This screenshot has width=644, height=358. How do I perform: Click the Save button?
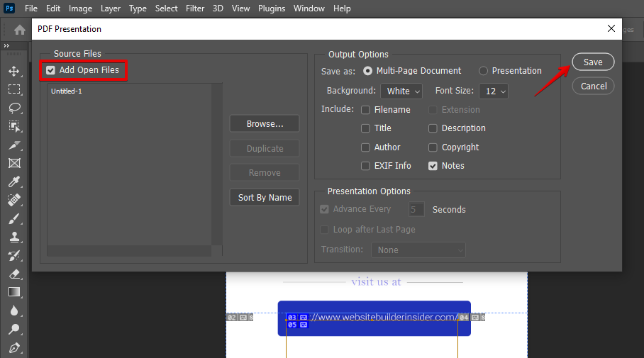click(x=593, y=62)
